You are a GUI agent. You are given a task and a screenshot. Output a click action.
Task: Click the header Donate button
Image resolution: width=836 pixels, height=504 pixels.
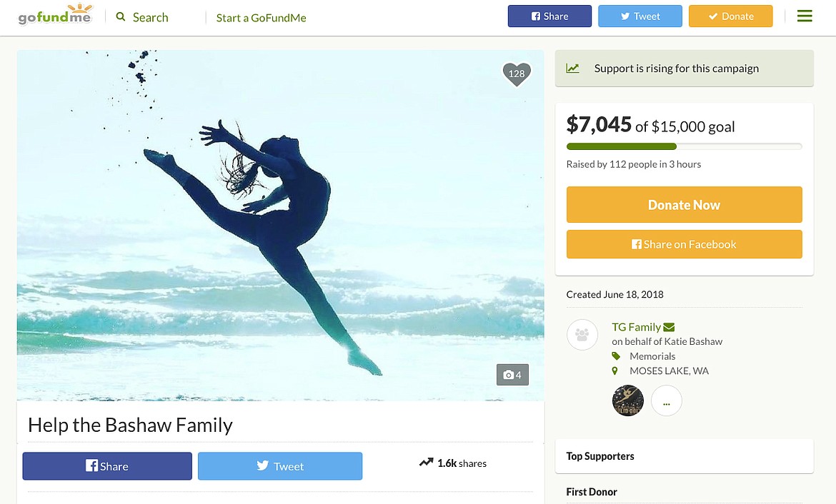coord(730,16)
